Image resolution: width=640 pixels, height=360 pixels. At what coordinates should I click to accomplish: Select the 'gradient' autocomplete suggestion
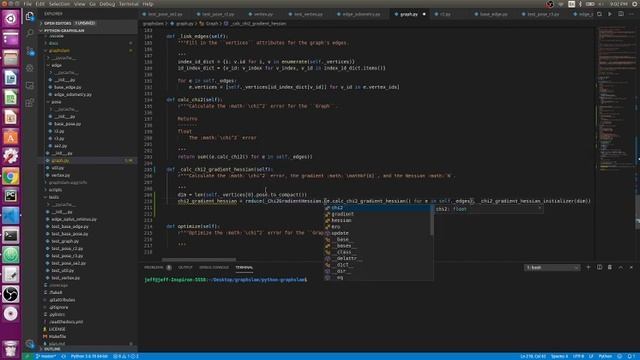pyautogui.click(x=378, y=214)
